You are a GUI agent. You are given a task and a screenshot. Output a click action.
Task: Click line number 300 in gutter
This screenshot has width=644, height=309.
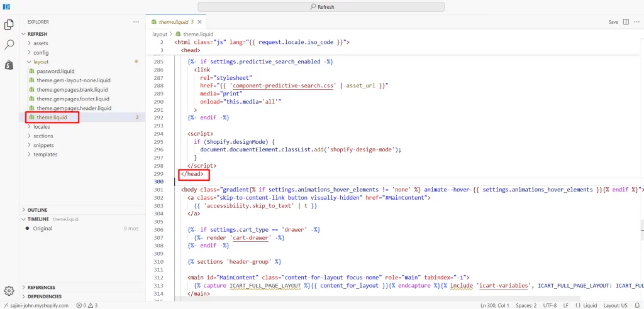[x=158, y=182]
